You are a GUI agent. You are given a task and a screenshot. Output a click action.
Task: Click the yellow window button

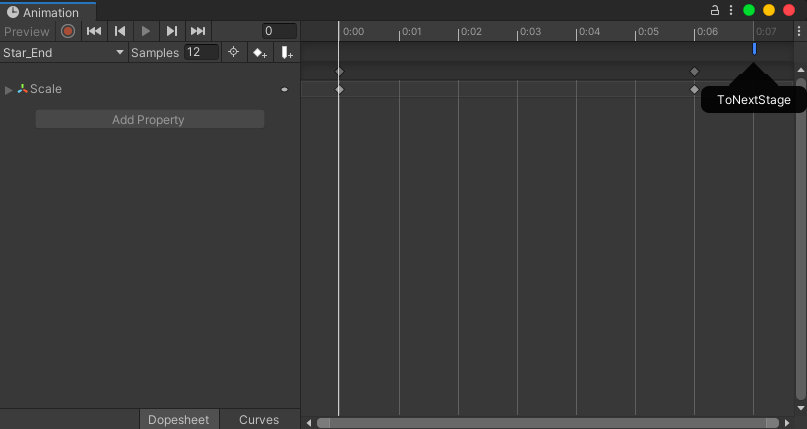point(769,10)
